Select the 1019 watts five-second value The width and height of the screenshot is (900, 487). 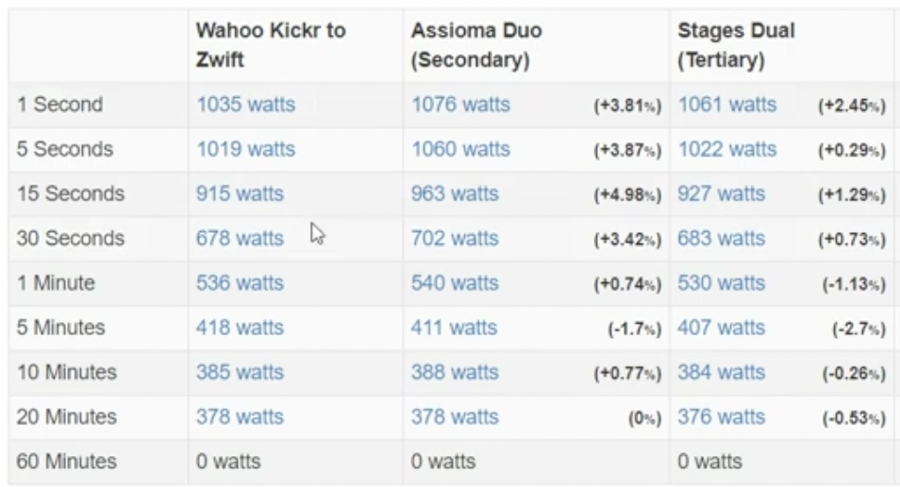pyautogui.click(x=246, y=149)
